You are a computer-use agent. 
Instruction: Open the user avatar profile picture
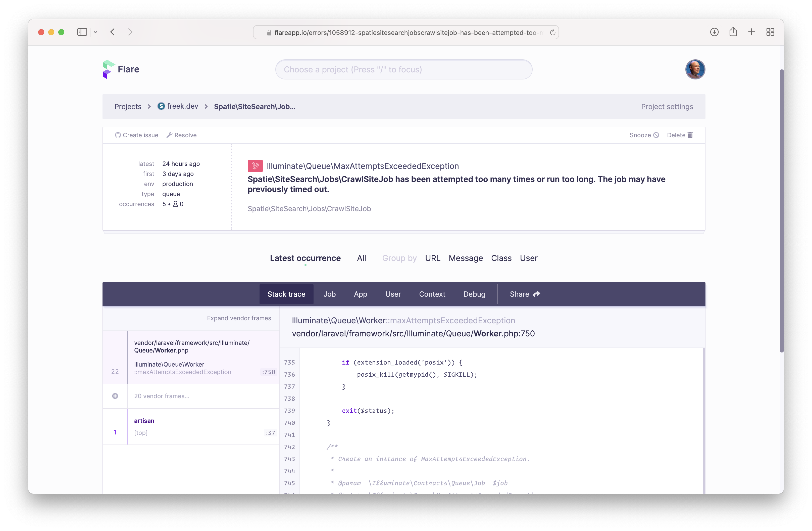[x=695, y=69]
